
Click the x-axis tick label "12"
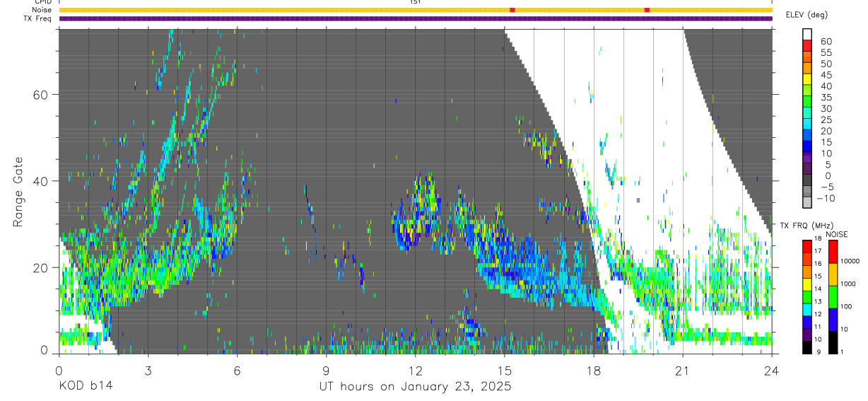point(415,369)
